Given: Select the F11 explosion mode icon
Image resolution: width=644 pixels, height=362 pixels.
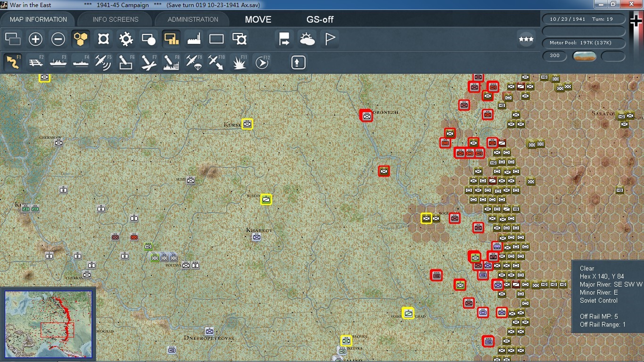Looking at the screenshot, I should (x=239, y=62).
